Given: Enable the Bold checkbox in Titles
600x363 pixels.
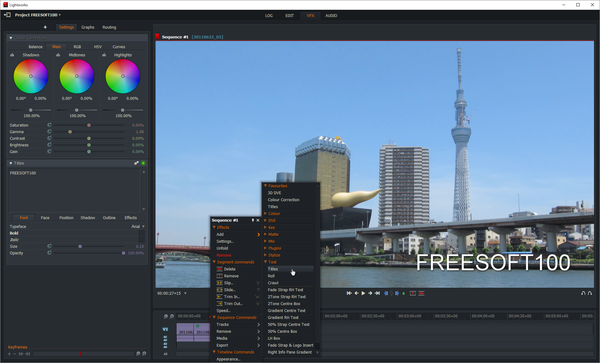Looking at the screenshot, I should [142, 233].
